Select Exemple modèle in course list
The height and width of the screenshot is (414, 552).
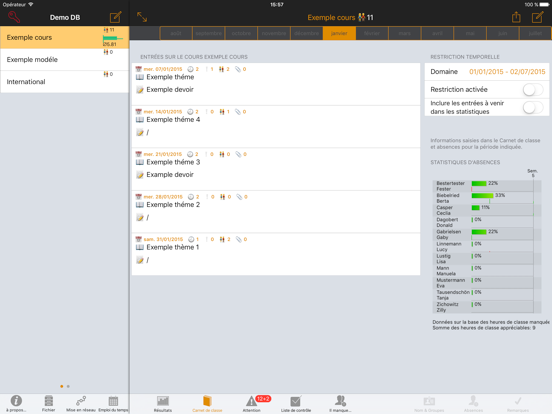(x=65, y=59)
